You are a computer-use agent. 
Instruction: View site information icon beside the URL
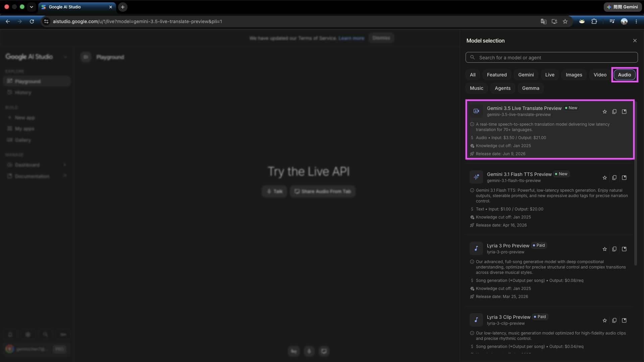pos(46,21)
